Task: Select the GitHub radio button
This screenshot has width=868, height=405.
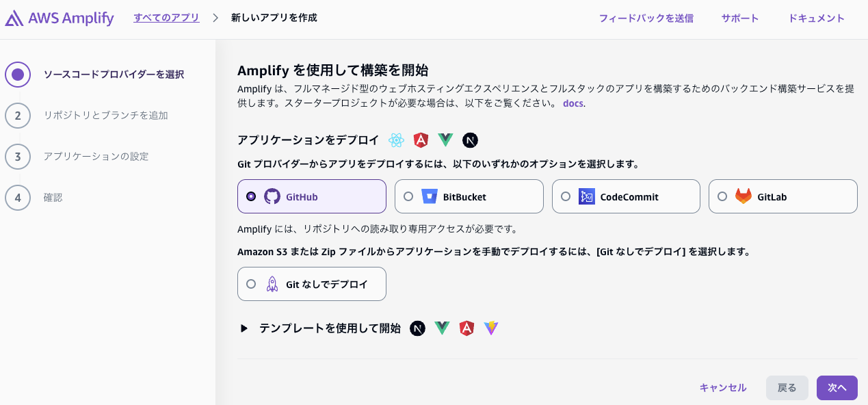Action: (x=252, y=196)
